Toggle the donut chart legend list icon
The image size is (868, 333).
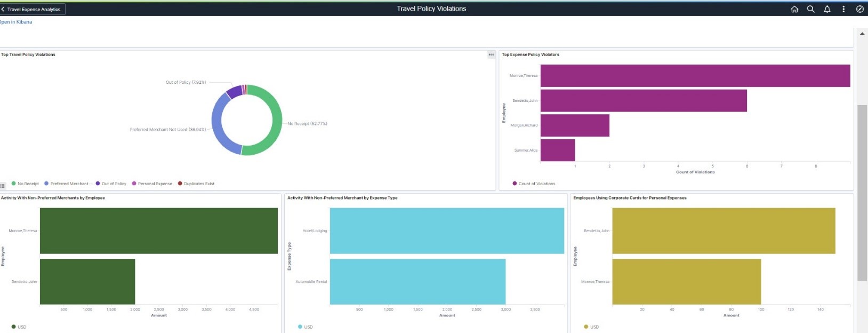[x=3, y=186]
